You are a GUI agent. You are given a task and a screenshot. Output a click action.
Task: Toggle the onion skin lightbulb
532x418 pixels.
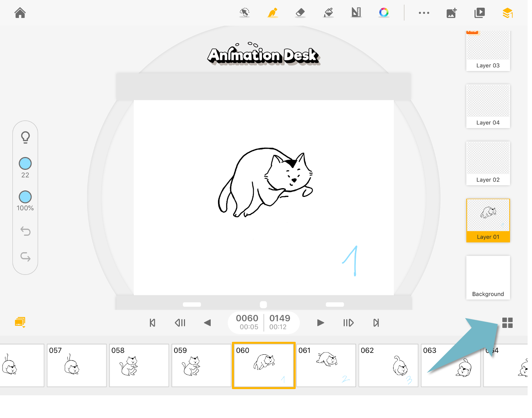click(25, 137)
